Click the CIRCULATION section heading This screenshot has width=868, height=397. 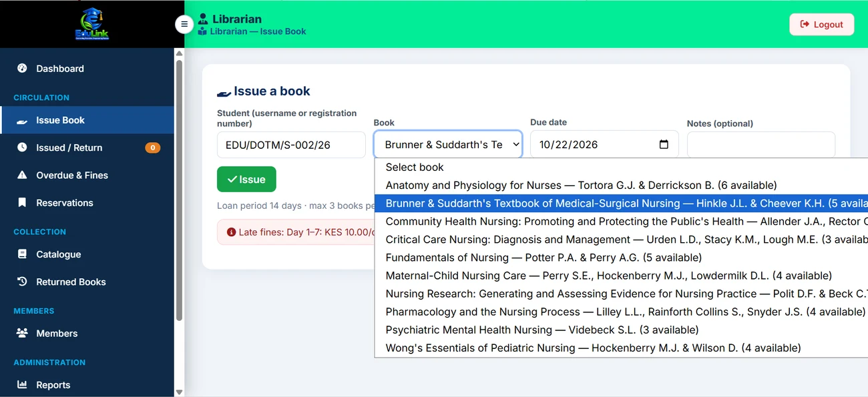pyautogui.click(x=41, y=97)
